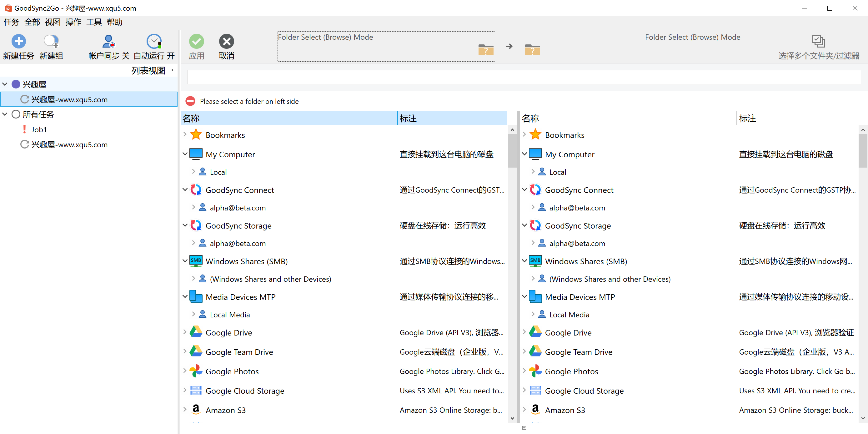
Task: Click the empty path input field
Action: (x=524, y=77)
